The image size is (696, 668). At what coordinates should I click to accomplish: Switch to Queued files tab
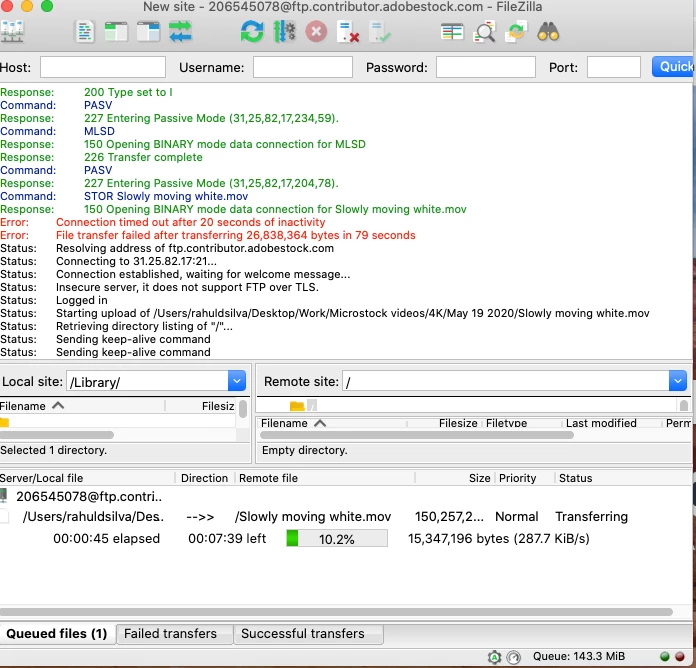(x=57, y=633)
